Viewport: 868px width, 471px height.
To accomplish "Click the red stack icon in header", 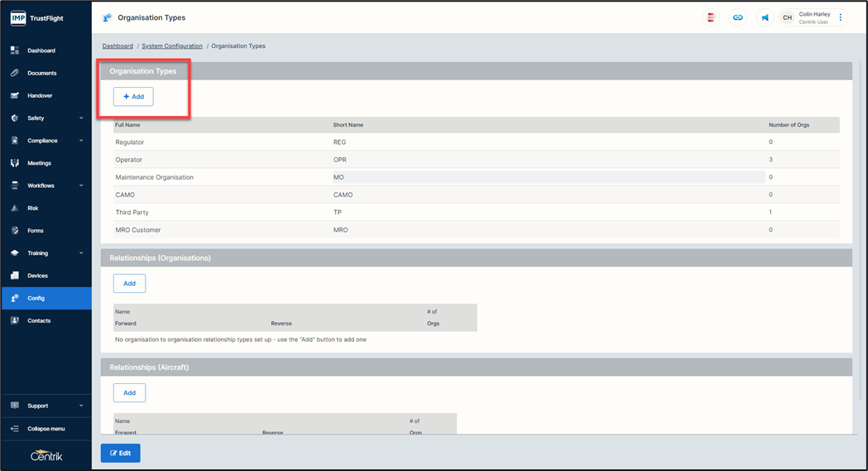I will coord(711,17).
